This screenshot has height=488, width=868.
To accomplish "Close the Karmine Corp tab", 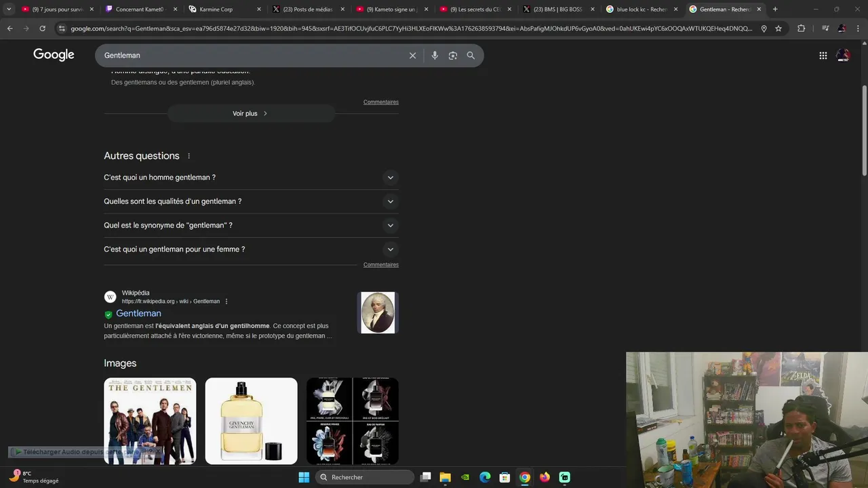I will 258,9.
